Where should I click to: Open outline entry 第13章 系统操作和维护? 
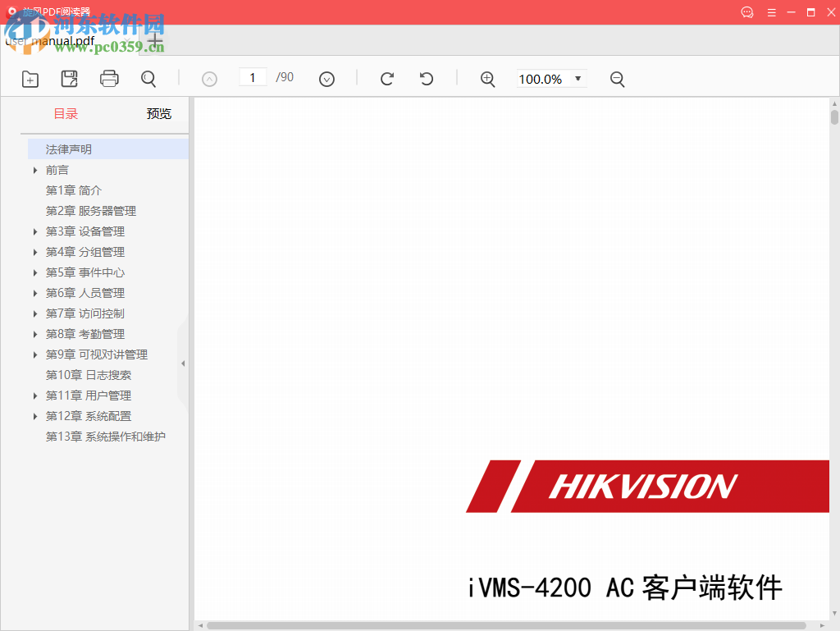coord(106,437)
